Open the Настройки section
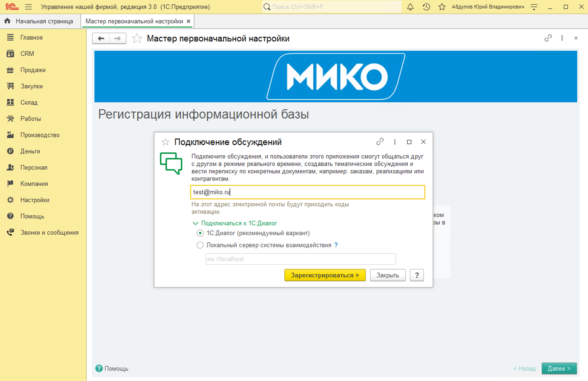This screenshot has width=588, height=381. point(35,200)
